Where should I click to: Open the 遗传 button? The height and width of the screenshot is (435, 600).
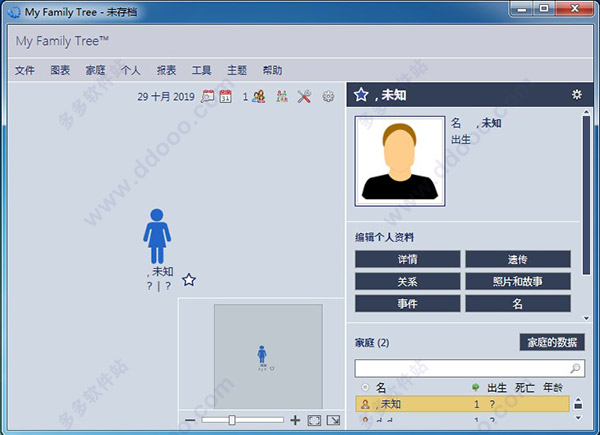[x=518, y=259]
